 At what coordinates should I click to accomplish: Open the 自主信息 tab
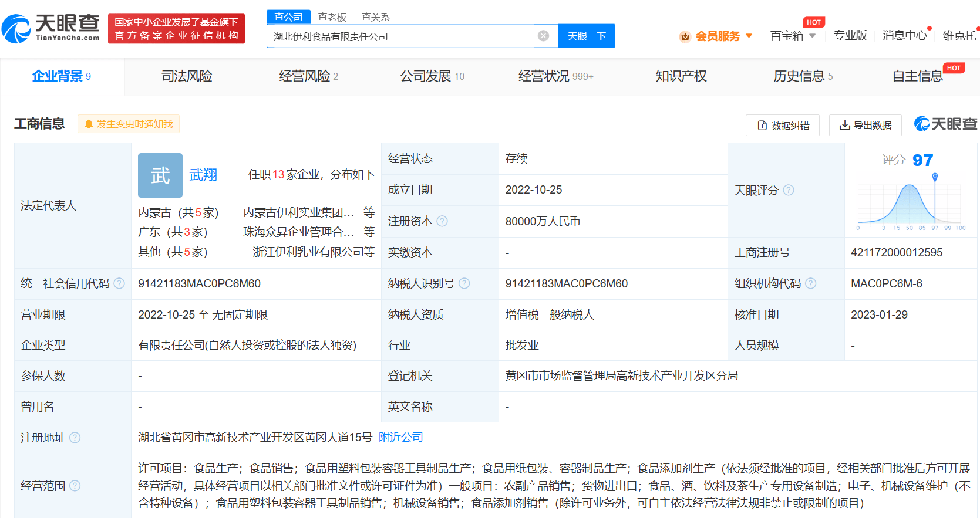(918, 76)
